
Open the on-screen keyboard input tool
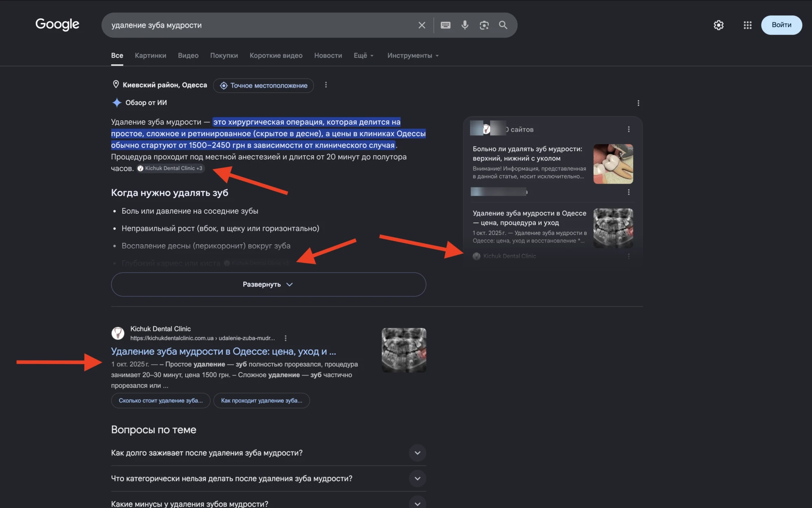point(445,25)
